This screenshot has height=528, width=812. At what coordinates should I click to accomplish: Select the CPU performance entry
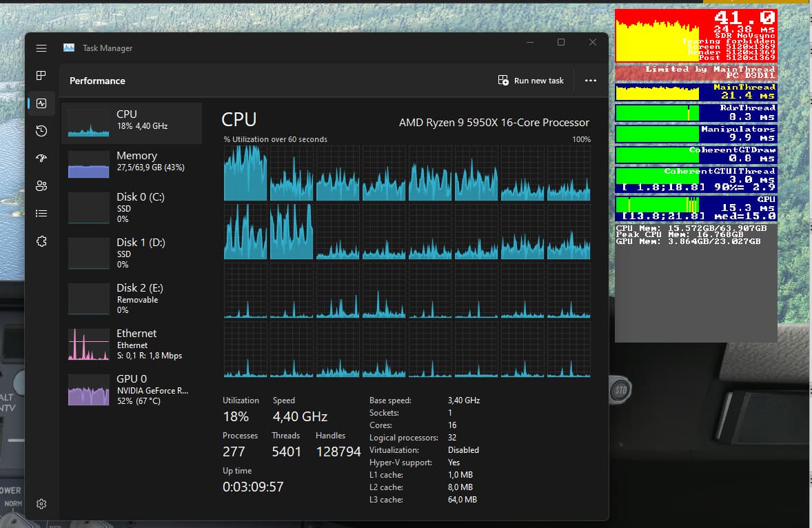132,123
